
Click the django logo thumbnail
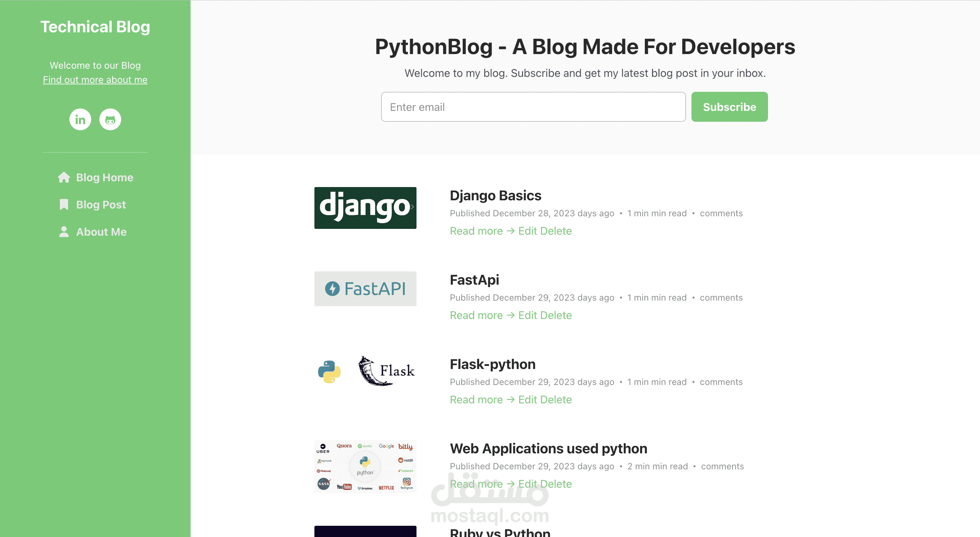[x=365, y=208]
